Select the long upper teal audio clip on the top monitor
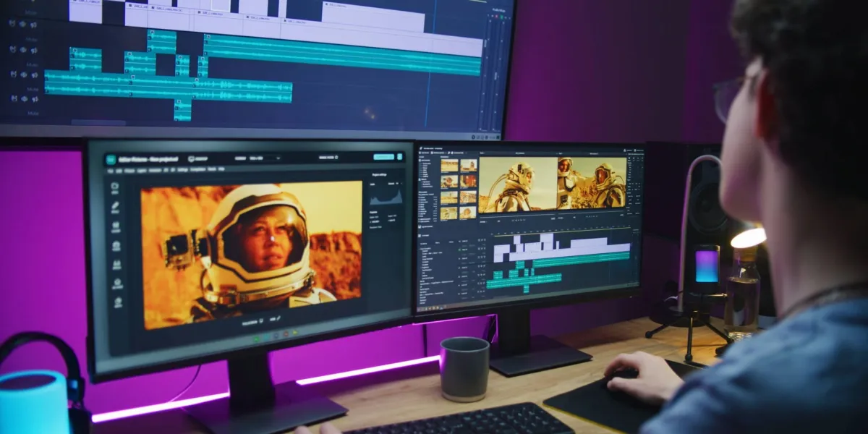The image size is (868, 434). click(x=344, y=56)
